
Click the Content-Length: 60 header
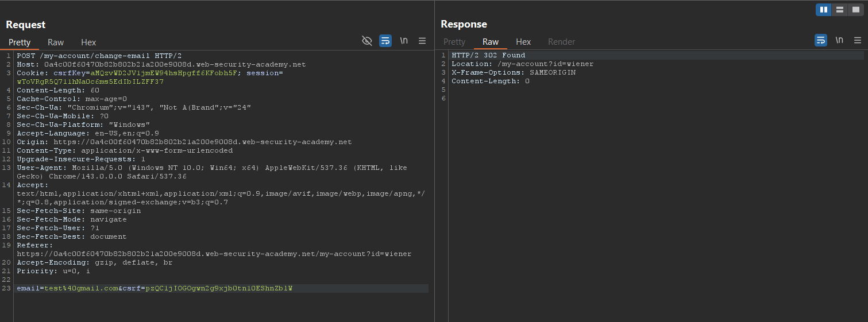tap(58, 90)
